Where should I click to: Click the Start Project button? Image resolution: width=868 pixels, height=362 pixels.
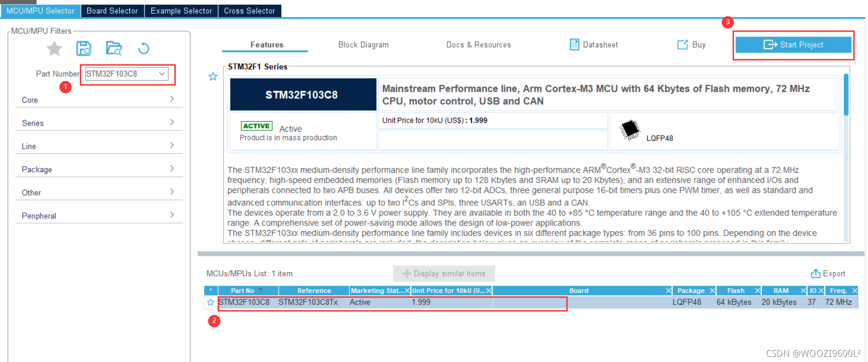(x=793, y=45)
